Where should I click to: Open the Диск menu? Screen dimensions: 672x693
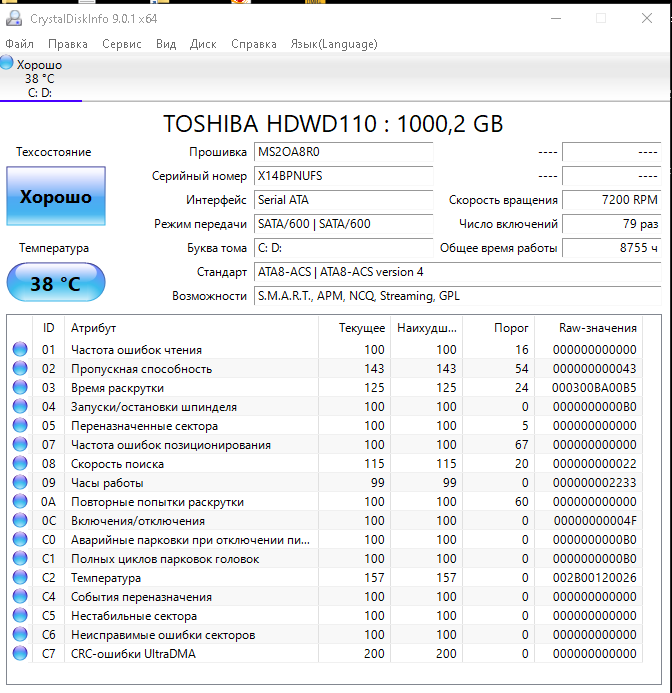pyautogui.click(x=203, y=44)
